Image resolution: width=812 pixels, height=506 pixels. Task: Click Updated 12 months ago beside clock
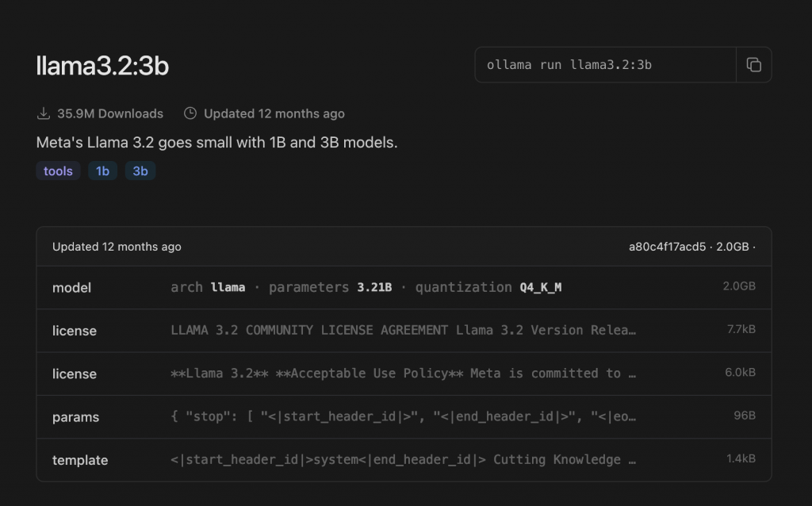[x=274, y=113]
